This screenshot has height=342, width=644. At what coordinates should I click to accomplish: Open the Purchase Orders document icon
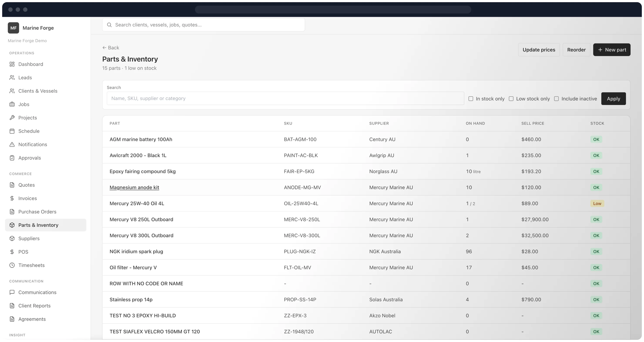coord(12,212)
